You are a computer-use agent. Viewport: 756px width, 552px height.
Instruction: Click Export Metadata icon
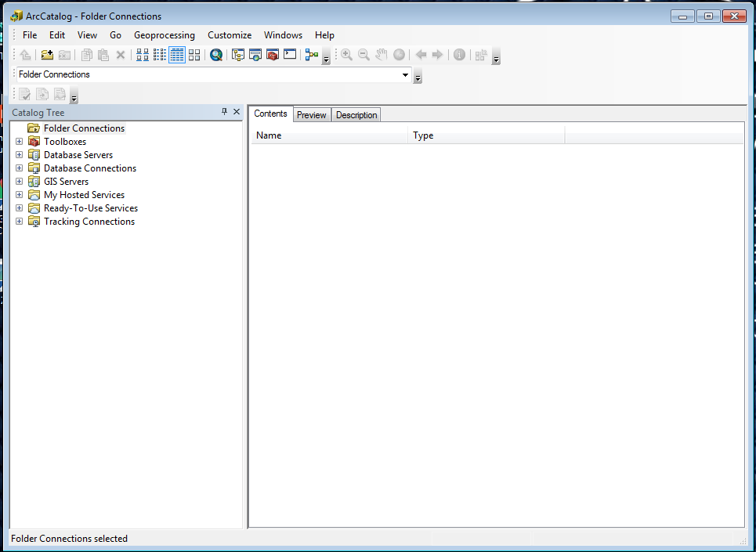42,94
